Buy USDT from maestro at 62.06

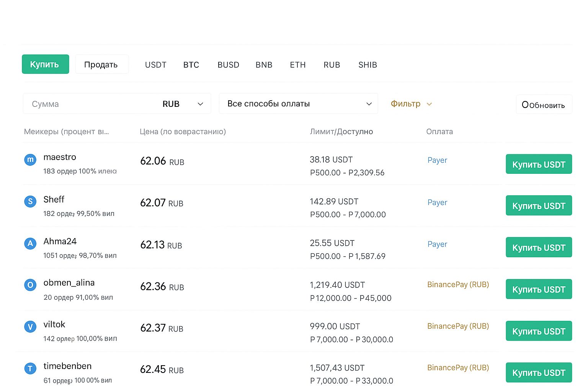coord(538,164)
